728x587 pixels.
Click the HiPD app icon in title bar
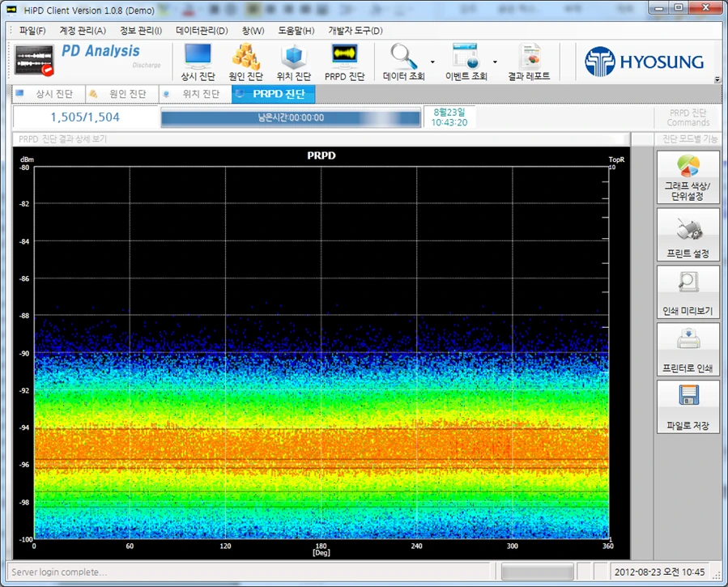(11, 10)
